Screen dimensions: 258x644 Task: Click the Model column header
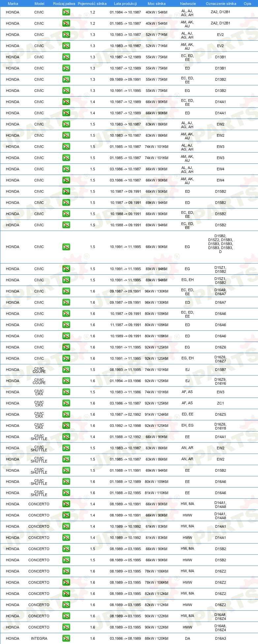[39, 4]
